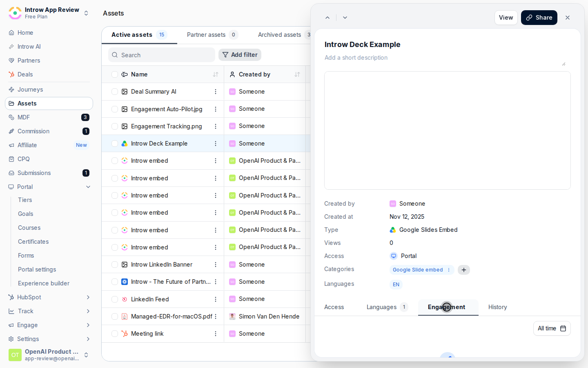588x368 pixels.
Task: Toggle select-all checkbox in table header
Action: pyautogui.click(x=115, y=74)
